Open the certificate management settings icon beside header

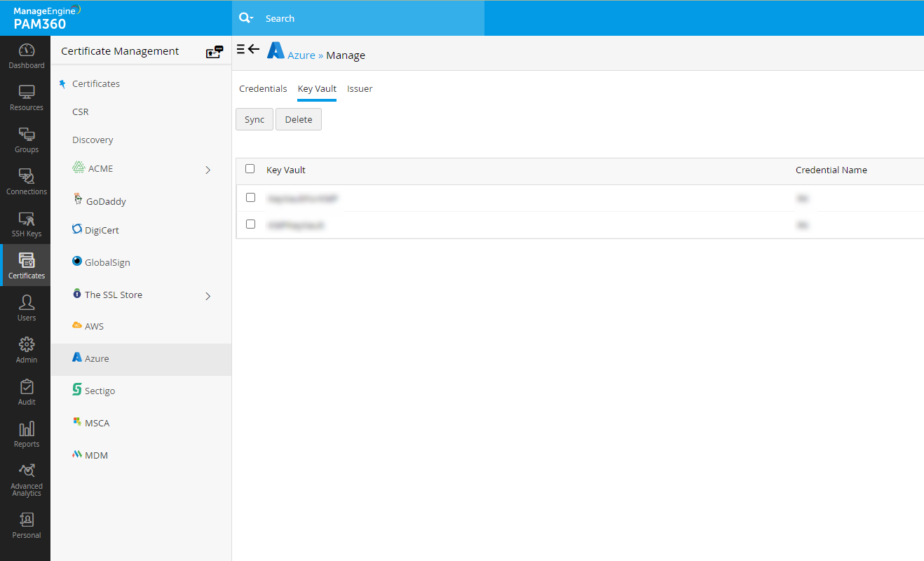214,51
